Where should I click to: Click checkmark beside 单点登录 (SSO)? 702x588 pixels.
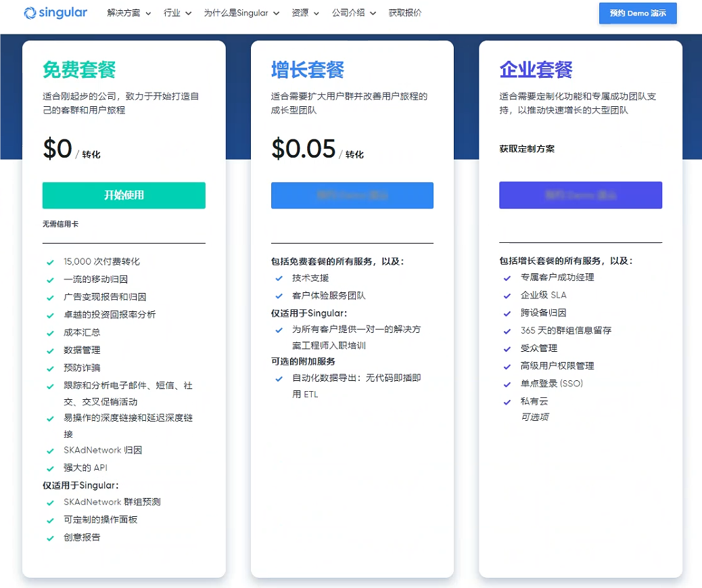(x=507, y=384)
